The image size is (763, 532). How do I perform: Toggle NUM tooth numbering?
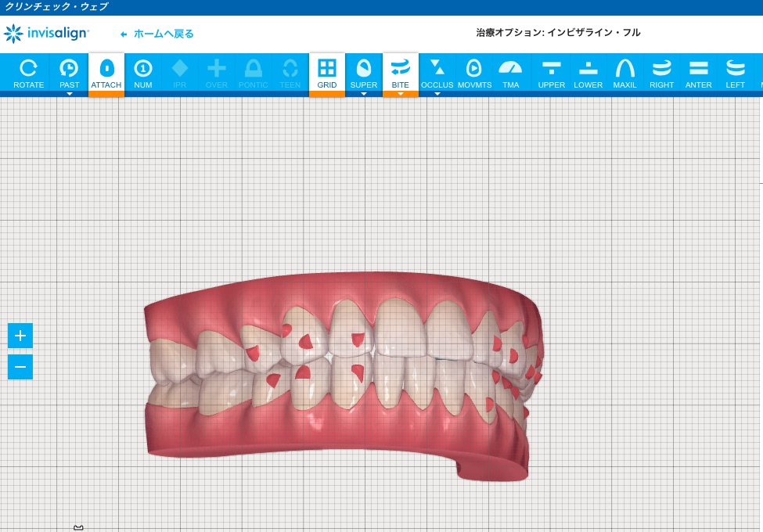pyautogui.click(x=143, y=73)
